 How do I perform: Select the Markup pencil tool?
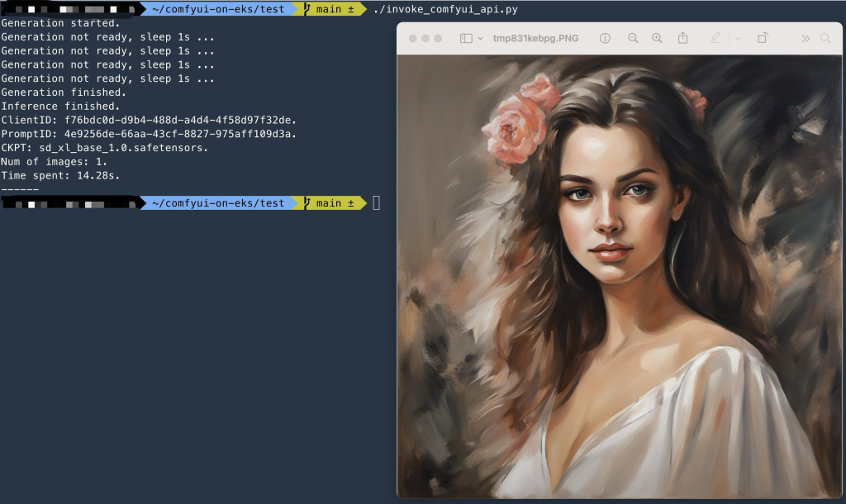715,37
